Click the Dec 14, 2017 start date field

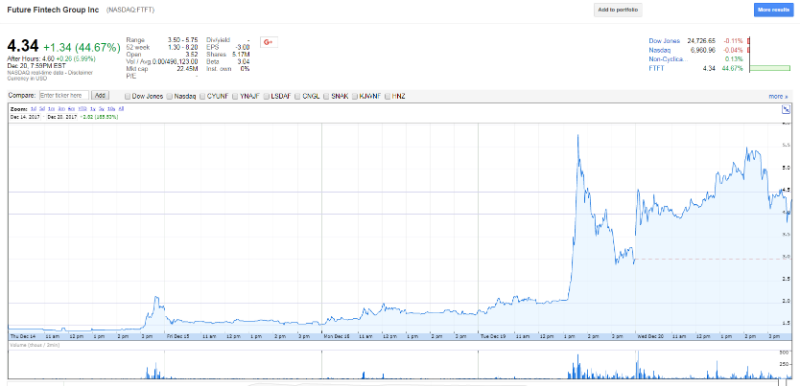pyautogui.click(x=25, y=117)
